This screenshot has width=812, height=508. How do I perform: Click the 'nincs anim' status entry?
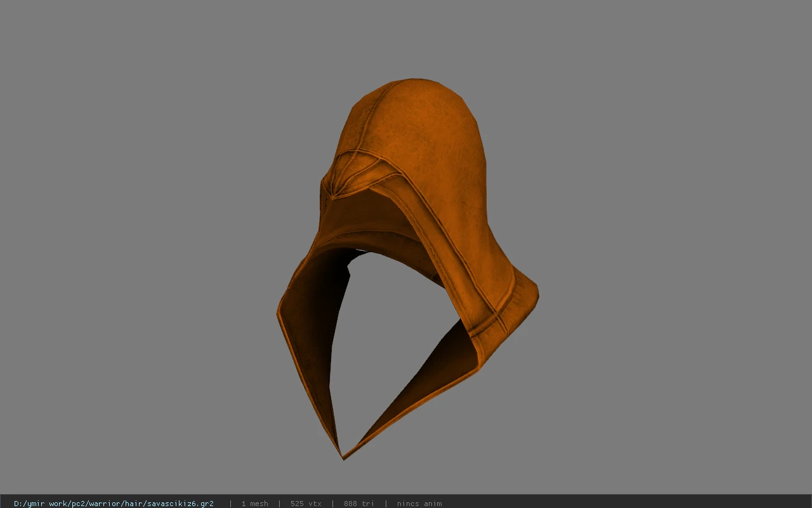[419, 504]
